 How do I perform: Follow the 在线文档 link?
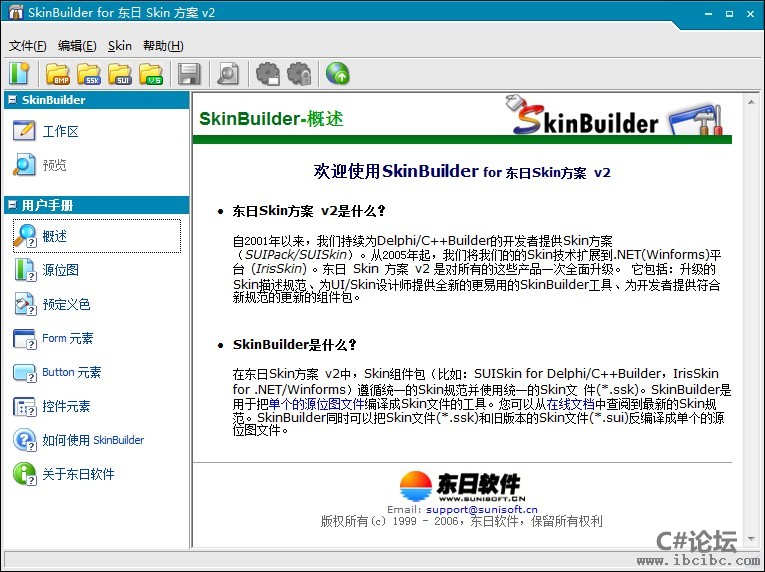pos(570,404)
